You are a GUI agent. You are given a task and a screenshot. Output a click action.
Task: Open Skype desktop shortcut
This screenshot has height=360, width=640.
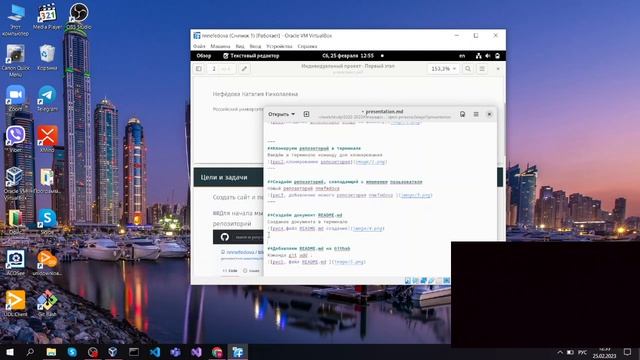click(x=47, y=221)
